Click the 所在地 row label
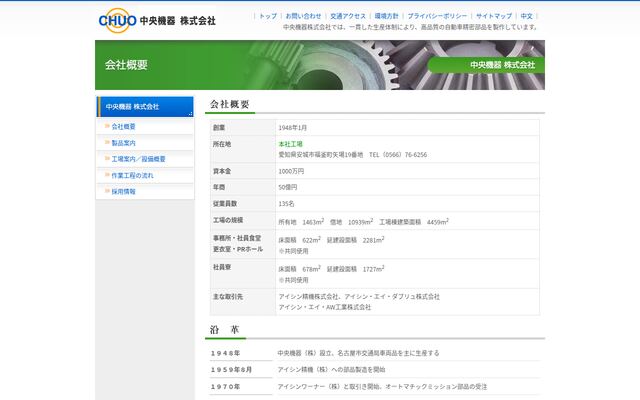This screenshot has height=400, width=640. coord(222,144)
